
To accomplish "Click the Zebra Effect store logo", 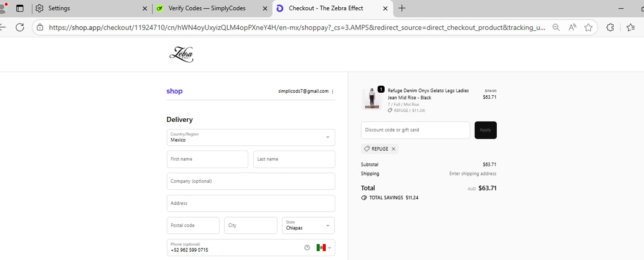I will click(181, 54).
